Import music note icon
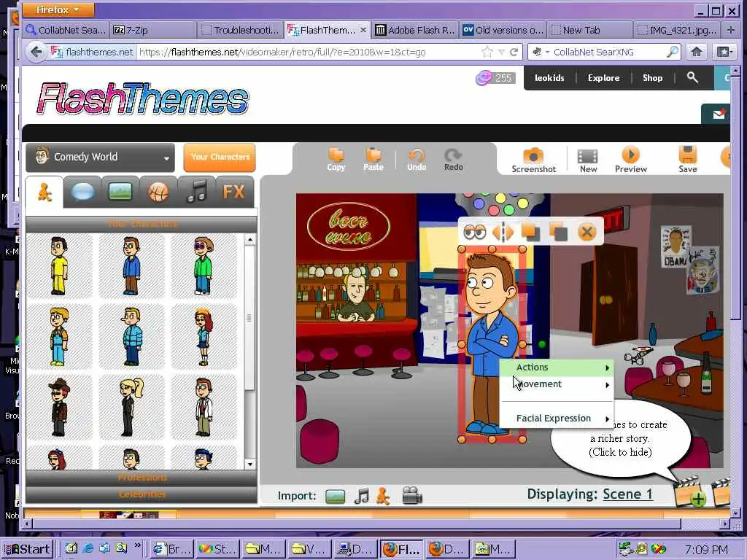Screen dimensions: 747x560 (x=362, y=496)
